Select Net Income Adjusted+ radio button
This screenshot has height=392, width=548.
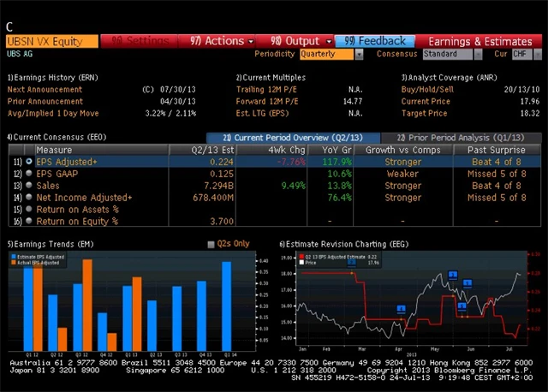pos(29,197)
